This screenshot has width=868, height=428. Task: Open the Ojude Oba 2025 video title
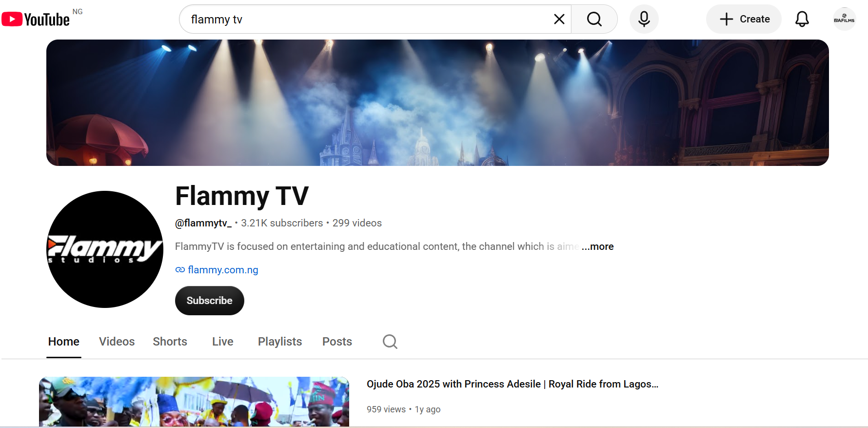click(x=513, y=384)
